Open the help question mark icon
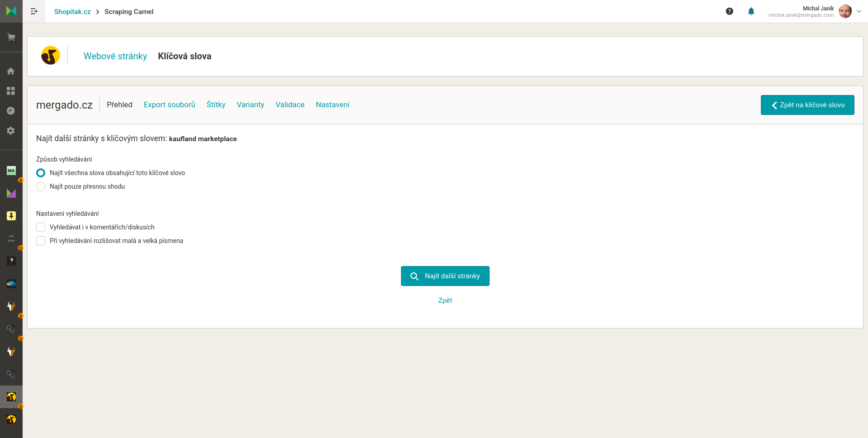The width and height of the screenshot is (868, 438). tap(729, 11)
